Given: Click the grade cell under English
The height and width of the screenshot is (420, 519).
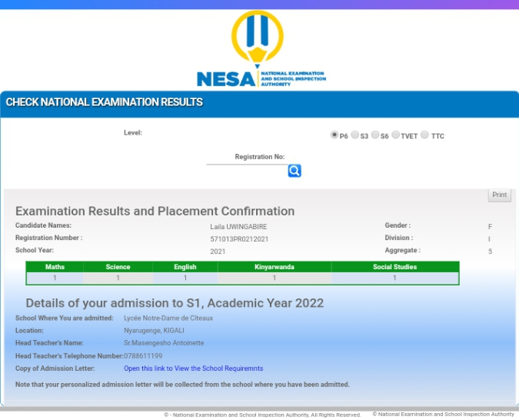Looking at the screenshot, I should click(x=185, y=278).
